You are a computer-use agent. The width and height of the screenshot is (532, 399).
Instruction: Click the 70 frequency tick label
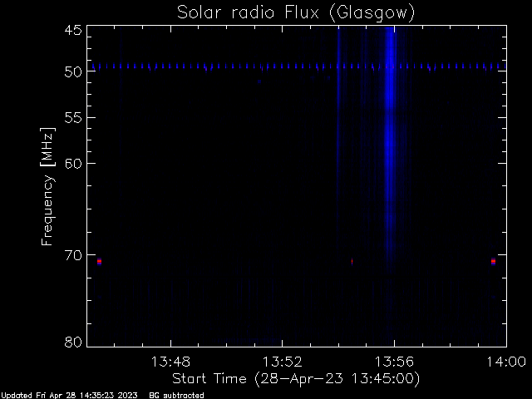tap(73, 255)
